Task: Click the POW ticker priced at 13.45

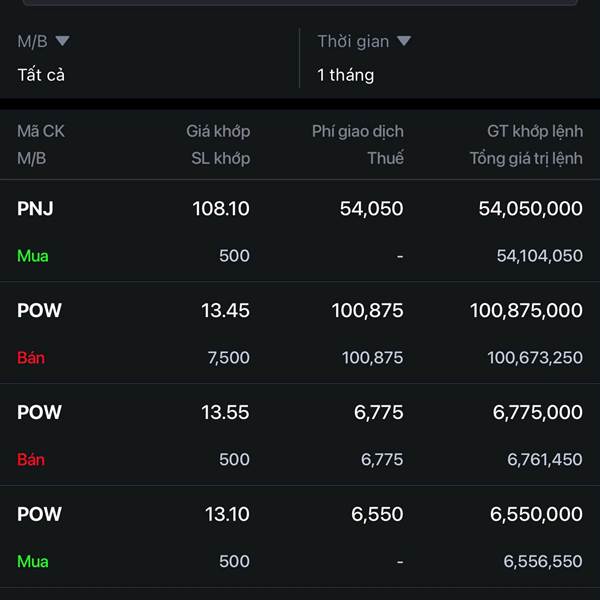Action: [x=39, y=311]
